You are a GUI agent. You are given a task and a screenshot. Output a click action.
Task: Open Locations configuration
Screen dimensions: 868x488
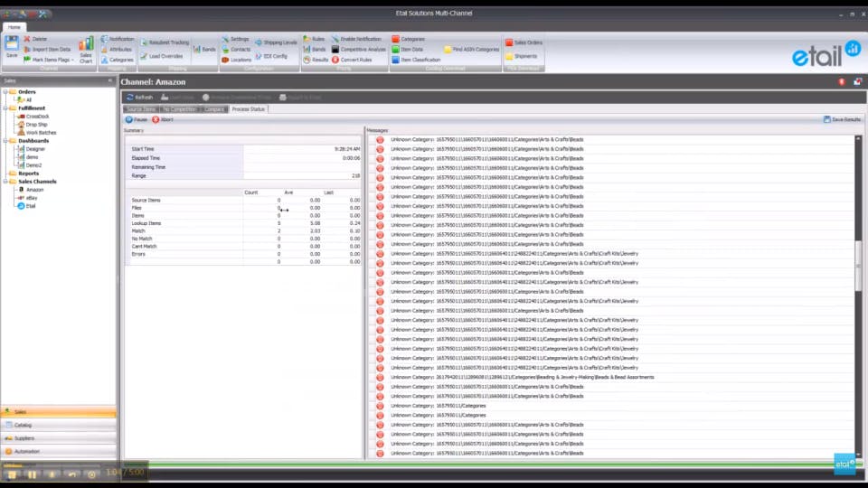(237, 60)
